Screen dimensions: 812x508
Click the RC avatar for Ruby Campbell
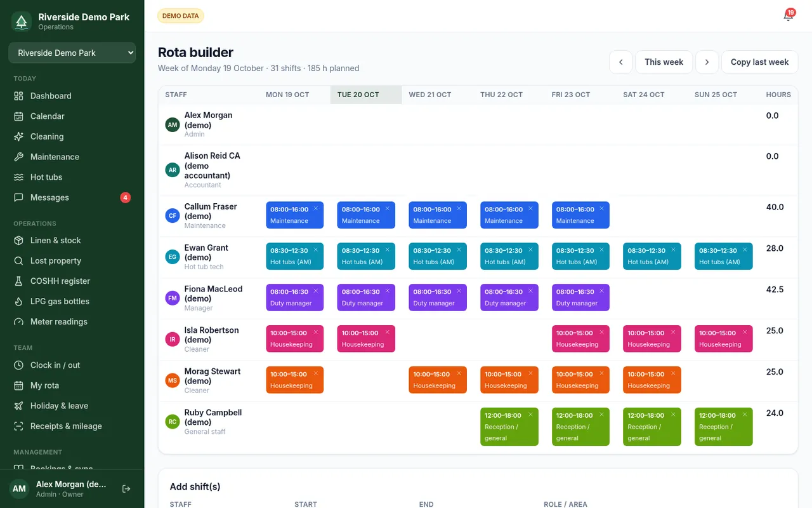click(173, 422)
